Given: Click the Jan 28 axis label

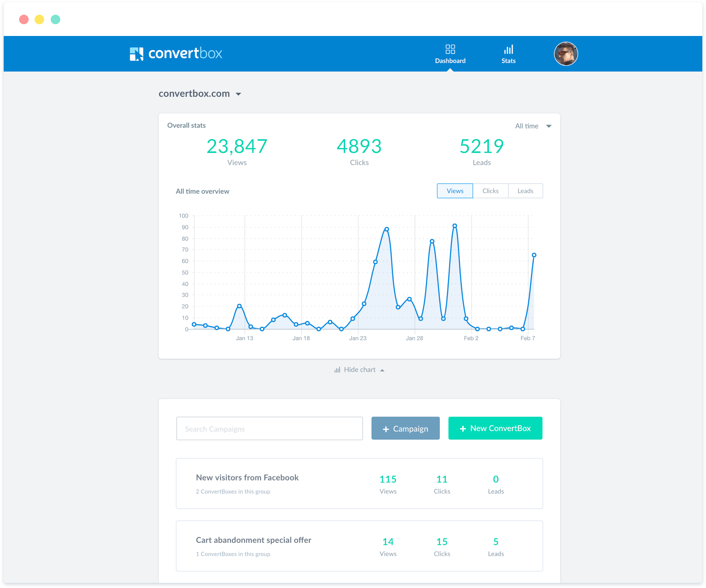Looking at the screenshot, I should (414, 338).
